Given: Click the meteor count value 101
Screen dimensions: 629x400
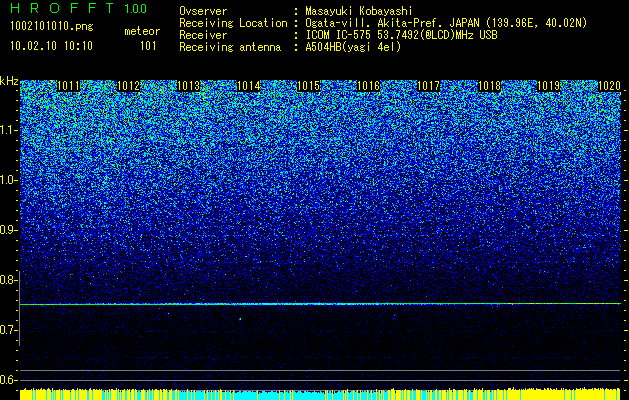Looking at the screenshot, I should [x=148, y=46].
